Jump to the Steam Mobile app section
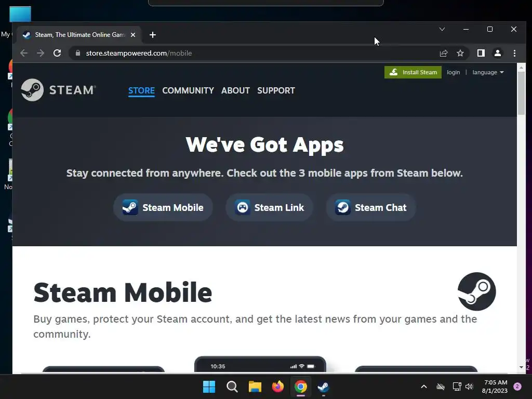This screenshot has width=532, height=399. coord(163,207)
